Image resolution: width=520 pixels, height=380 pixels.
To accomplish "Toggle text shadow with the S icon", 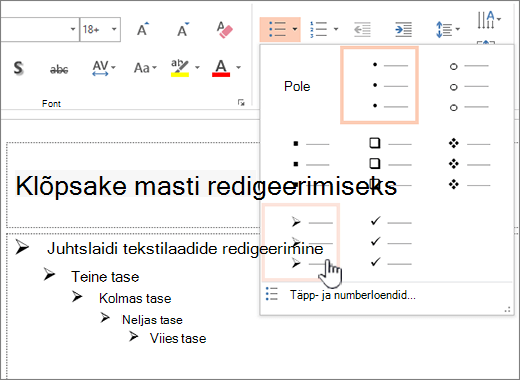I will [19, 68].
